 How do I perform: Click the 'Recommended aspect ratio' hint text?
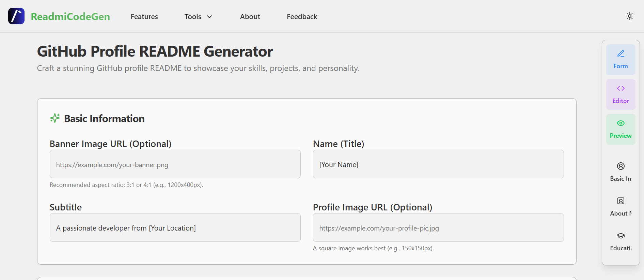coord(126,185)
